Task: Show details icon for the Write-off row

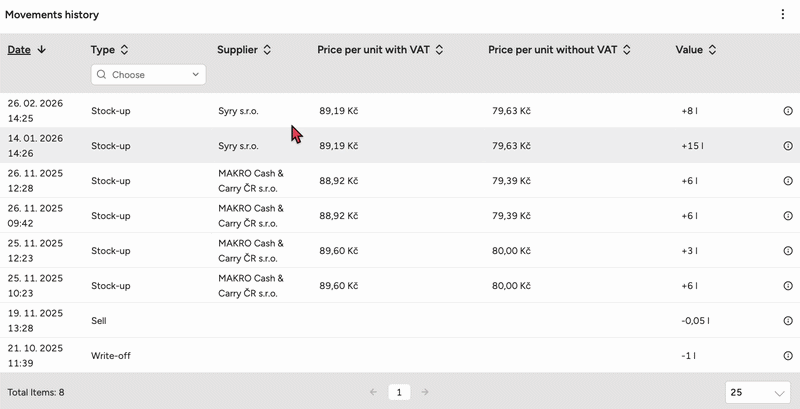Action: pyautogui.click(x=788, y=356)
